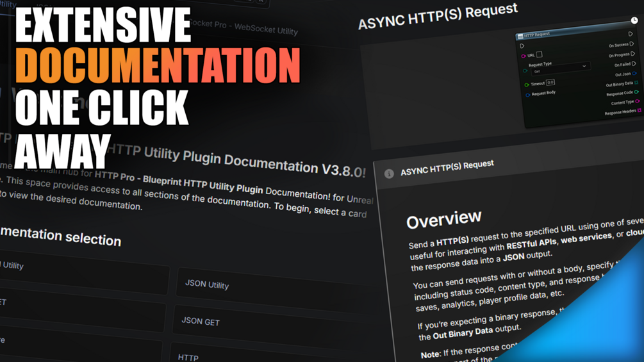This screenshot has height=362, width=644.
Task: Click the green Timeout input pin
Action: point(527,85)
